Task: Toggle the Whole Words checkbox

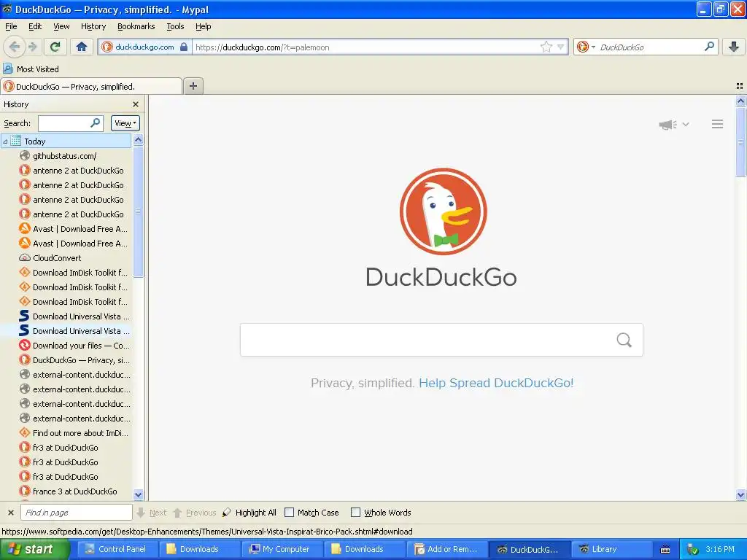Action: (355, 513)
